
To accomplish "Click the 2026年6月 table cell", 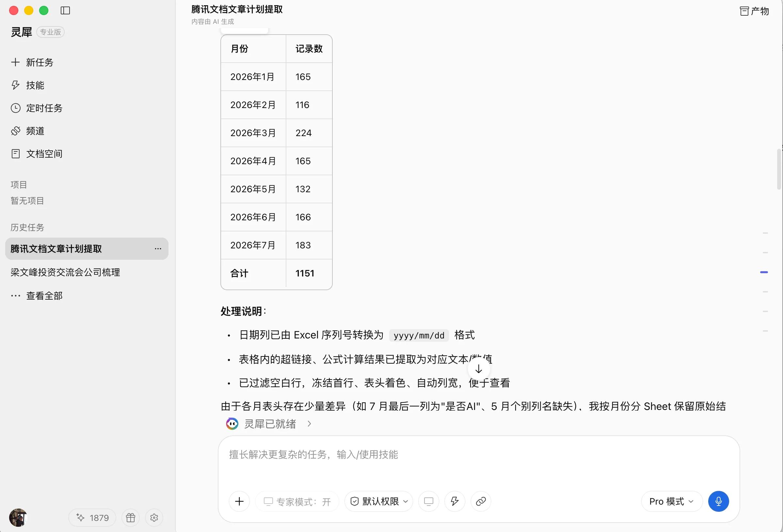I will point(253,217).
